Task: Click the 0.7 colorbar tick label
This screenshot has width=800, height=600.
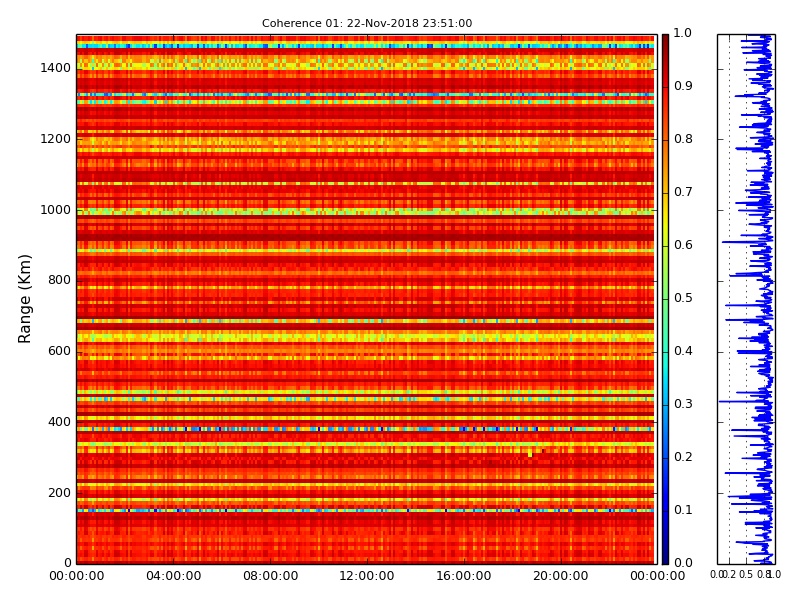Action: coord(683,192)
